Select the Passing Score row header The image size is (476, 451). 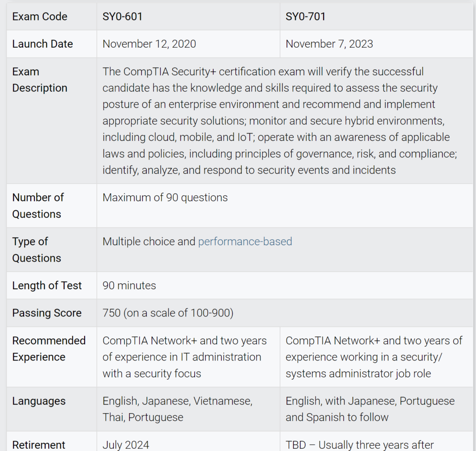pyautogui.click(x=46, y=313)
